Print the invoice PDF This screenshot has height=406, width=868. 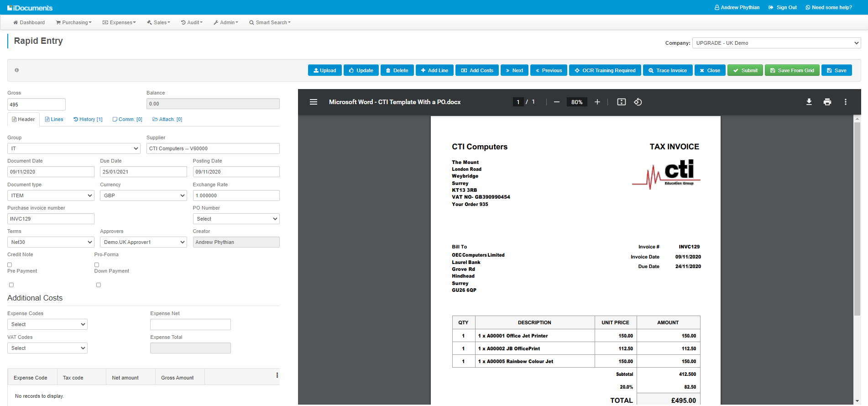pyautogui.click(x=827, y=102)
